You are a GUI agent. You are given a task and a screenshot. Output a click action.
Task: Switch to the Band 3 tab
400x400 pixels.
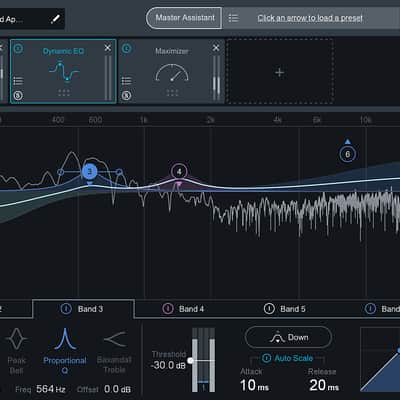pyautogui.click(x=83, y=309)
